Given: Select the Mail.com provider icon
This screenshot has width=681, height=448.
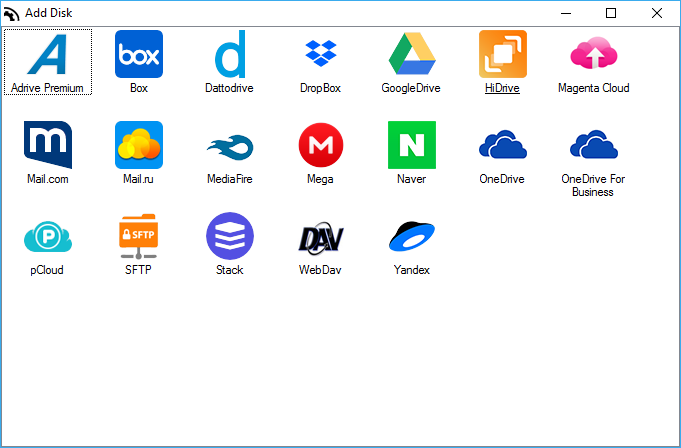Looking at the screenshot, I should [x=48, y=145].
